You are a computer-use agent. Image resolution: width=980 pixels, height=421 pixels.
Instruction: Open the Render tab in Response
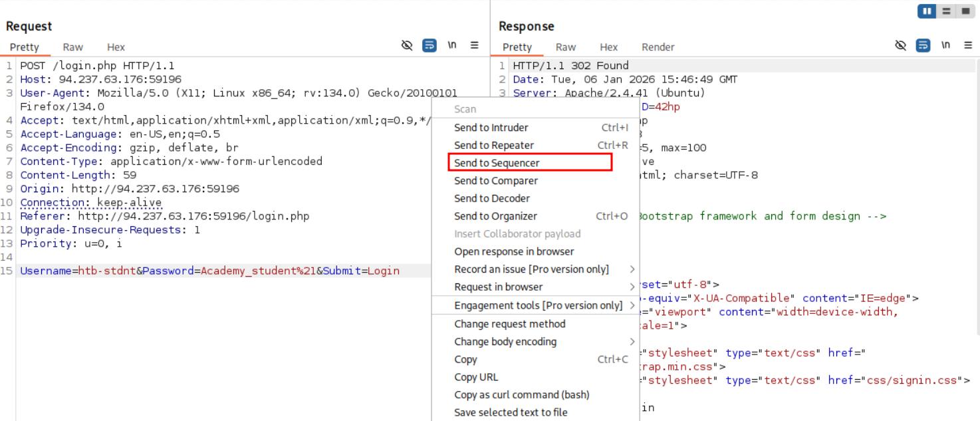(658, 47)
